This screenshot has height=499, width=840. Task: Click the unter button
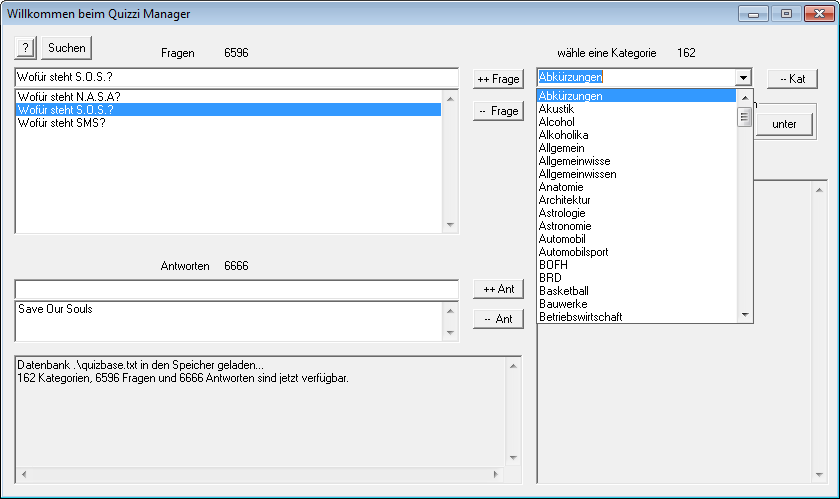(x=784, y=124)
